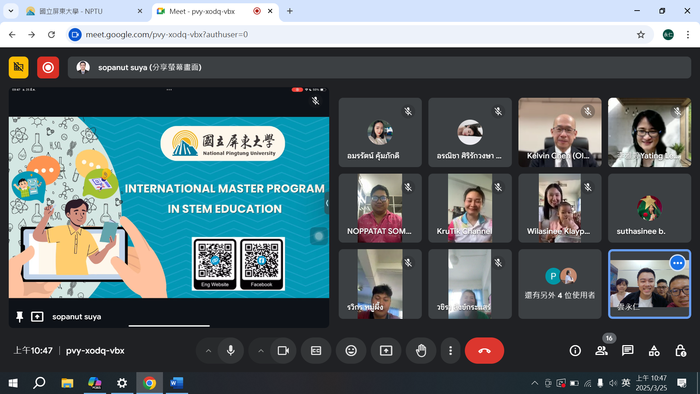The image size is (700, 394).
Task: Turn on closed captions
Action: 316,351
